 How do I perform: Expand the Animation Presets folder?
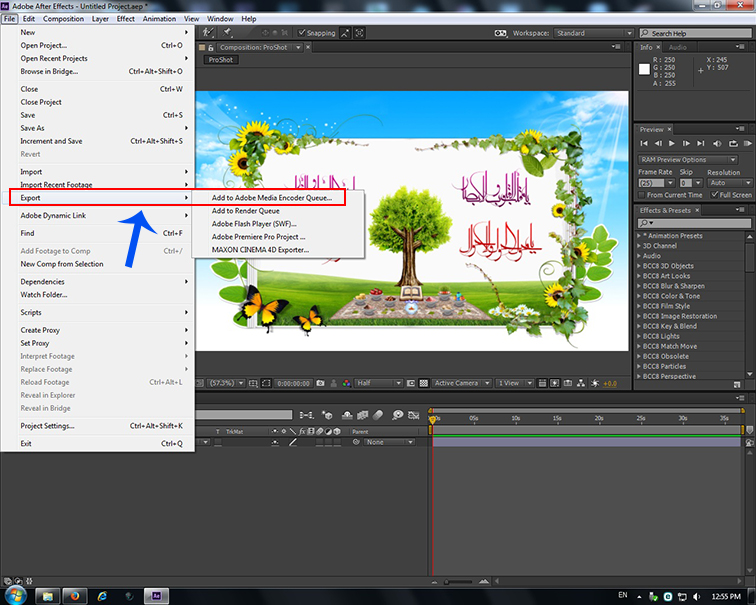(639, 236)
